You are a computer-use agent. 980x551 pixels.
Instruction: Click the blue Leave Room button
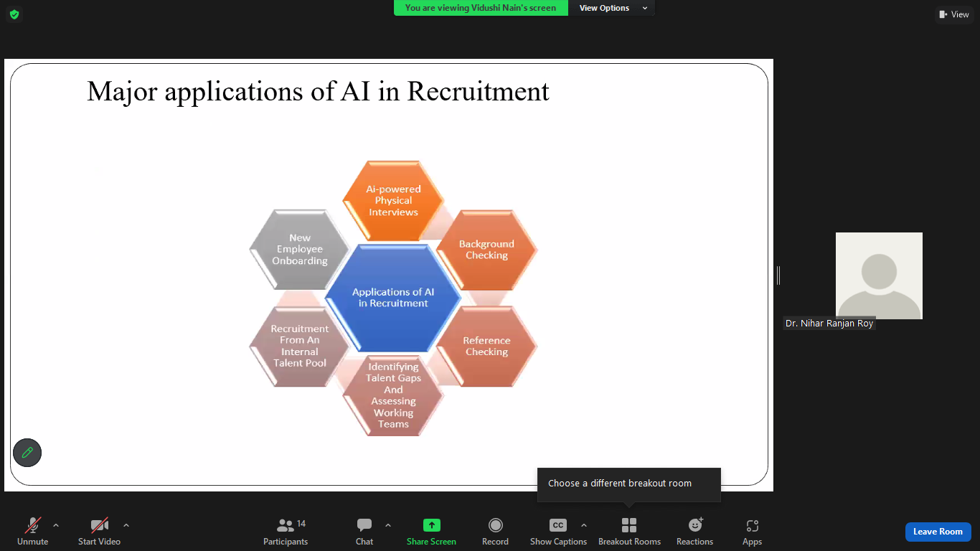click(x=938, y=532)
